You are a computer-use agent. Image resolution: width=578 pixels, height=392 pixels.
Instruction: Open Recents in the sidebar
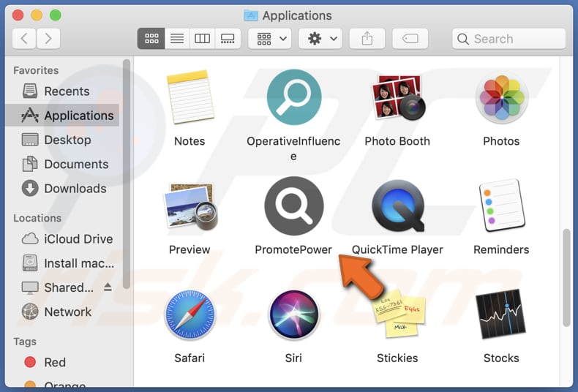click(x=62, y=91)
